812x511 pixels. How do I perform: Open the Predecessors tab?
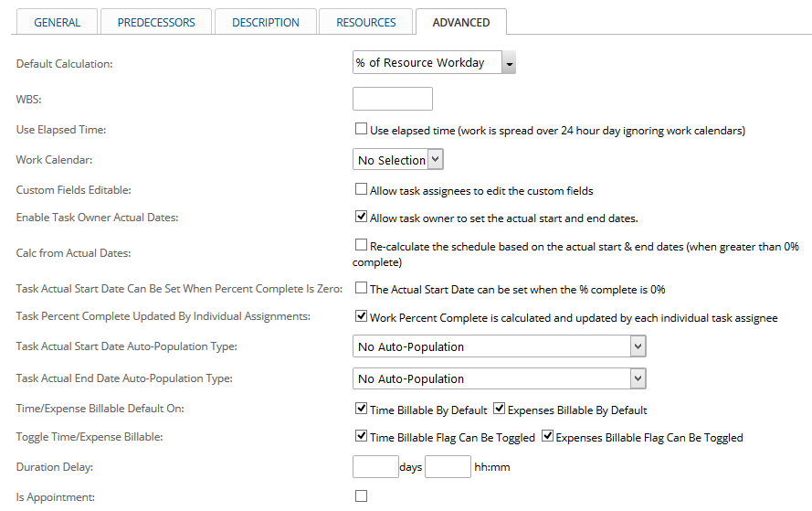coord(156,22)
